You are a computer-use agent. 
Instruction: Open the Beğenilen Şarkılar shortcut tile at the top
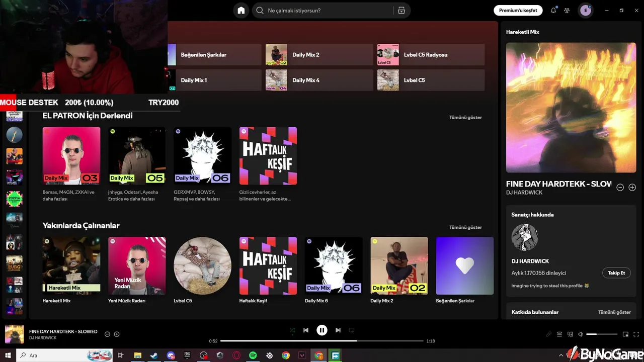[x=214, y=55]
